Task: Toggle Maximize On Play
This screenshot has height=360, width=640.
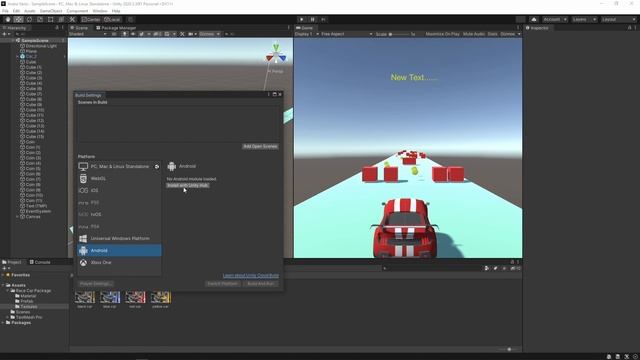Action: 442,34
